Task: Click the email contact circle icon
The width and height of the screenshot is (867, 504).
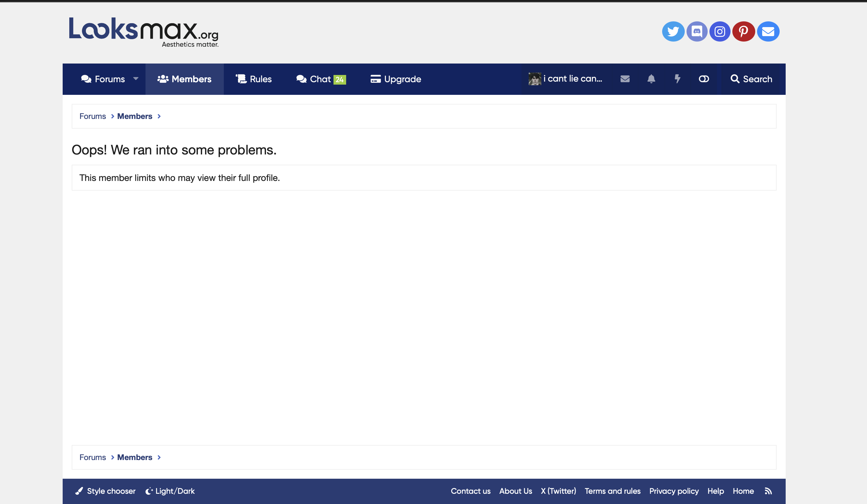Action: [768, 32]
